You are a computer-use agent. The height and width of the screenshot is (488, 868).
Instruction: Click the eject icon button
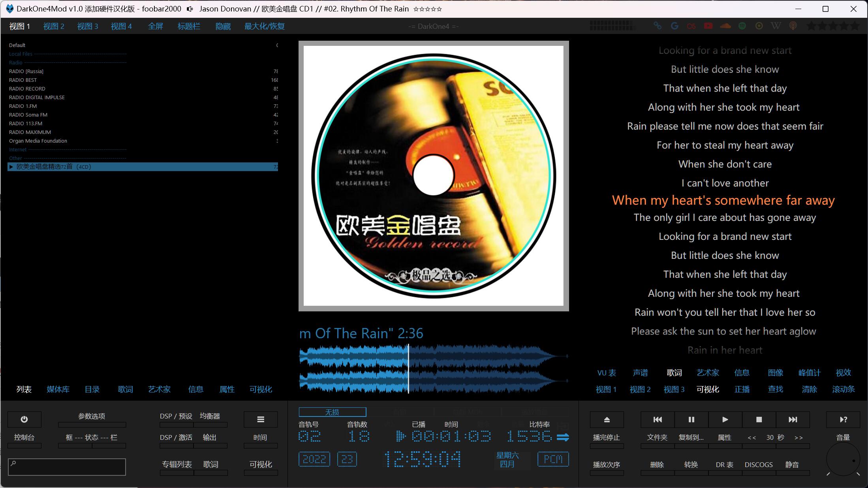(x=607, y=419)
